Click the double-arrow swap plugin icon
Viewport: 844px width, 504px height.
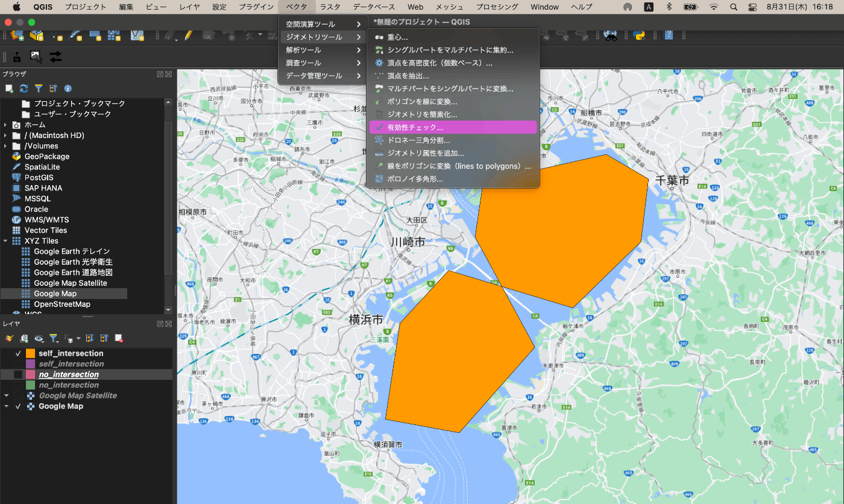tap(55, 57)
